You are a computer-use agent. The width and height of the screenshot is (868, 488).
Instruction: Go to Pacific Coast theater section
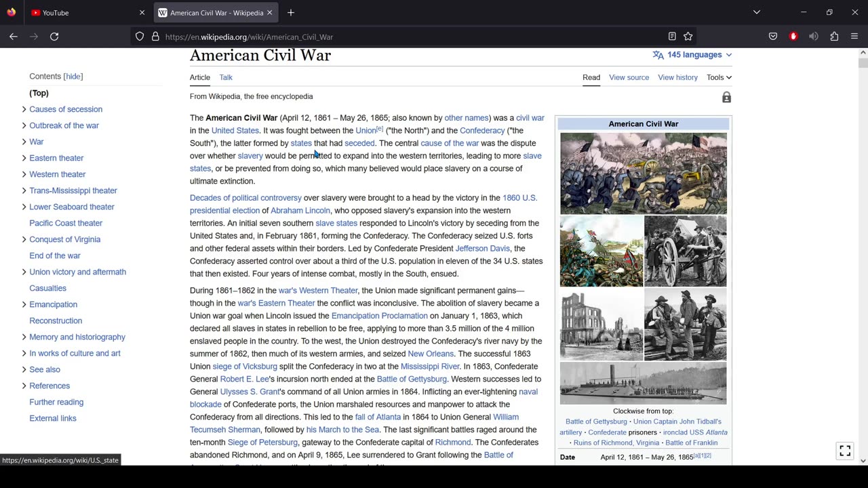(66, 223)
